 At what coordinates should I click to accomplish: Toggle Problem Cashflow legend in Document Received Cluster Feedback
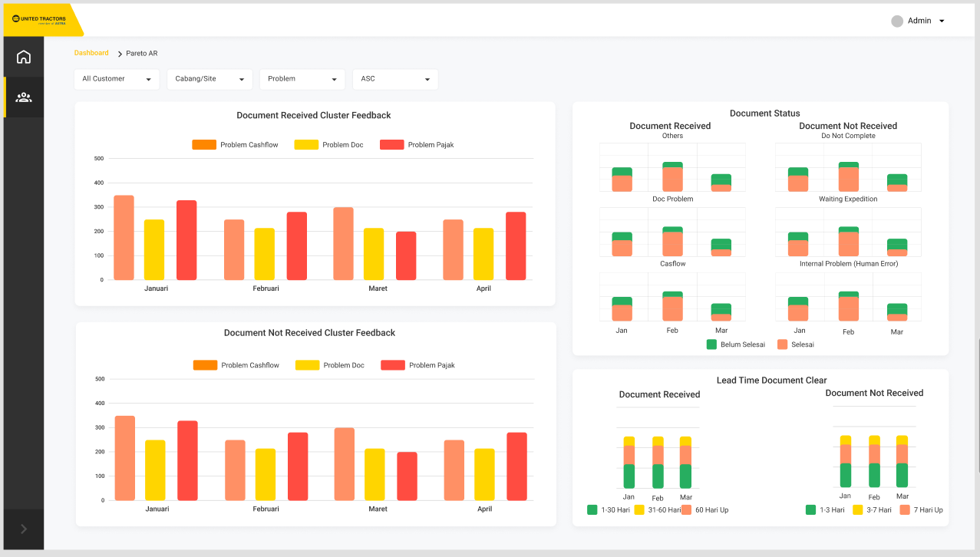coord(235,145)
